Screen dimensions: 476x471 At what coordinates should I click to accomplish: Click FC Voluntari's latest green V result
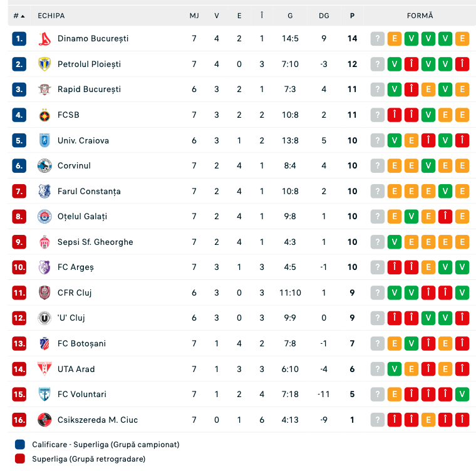point(462,394)
